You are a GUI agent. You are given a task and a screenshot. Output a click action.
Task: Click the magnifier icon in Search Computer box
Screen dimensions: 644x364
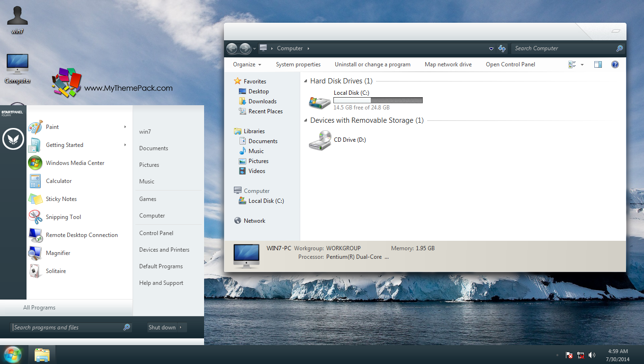click(x=619, y=48)
